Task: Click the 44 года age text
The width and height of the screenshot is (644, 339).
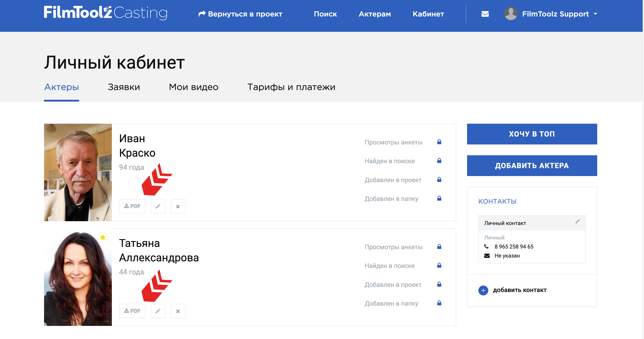Action: pyautogui.click(x=132, y=272)
